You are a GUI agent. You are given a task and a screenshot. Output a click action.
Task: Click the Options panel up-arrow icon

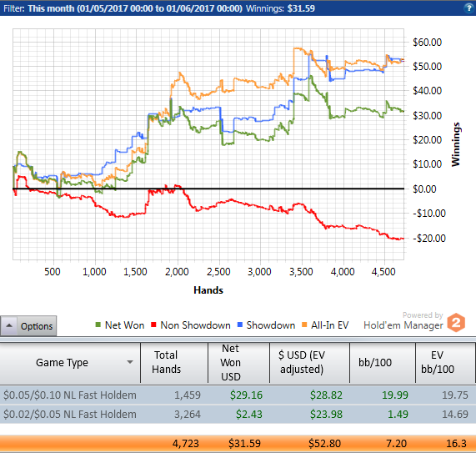9,325
